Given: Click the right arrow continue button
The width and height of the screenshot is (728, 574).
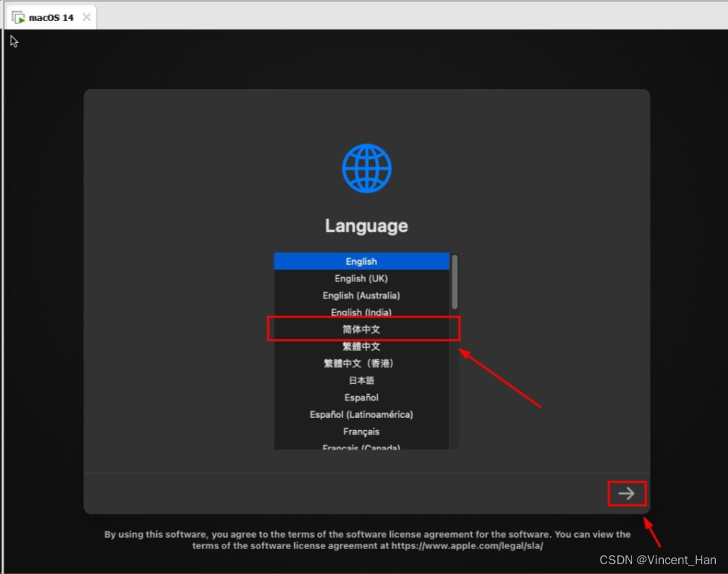Looking at the screenshot, I should click(626, 493).
